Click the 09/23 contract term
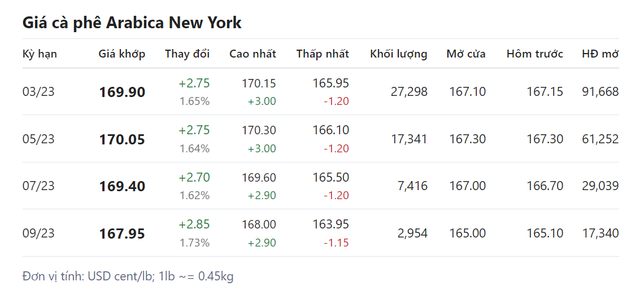The image size is (644, 286). (x=38, y=233)
